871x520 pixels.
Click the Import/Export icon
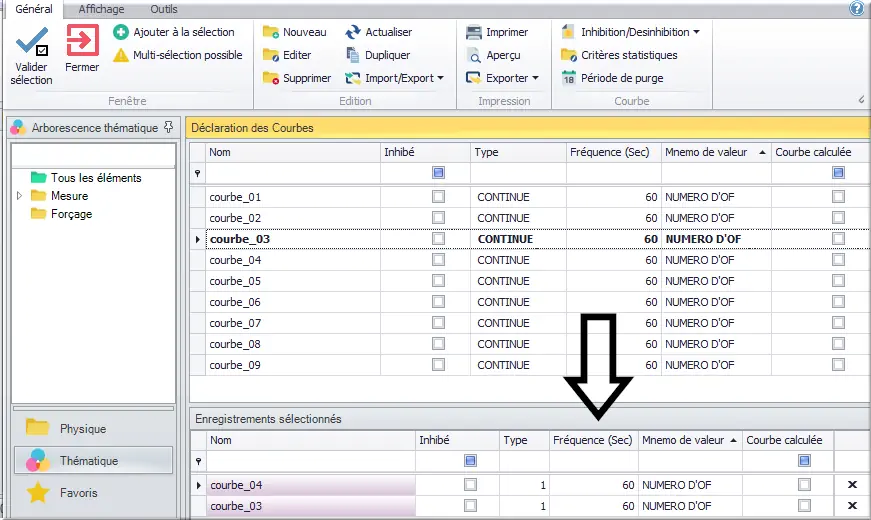[353, 78]
